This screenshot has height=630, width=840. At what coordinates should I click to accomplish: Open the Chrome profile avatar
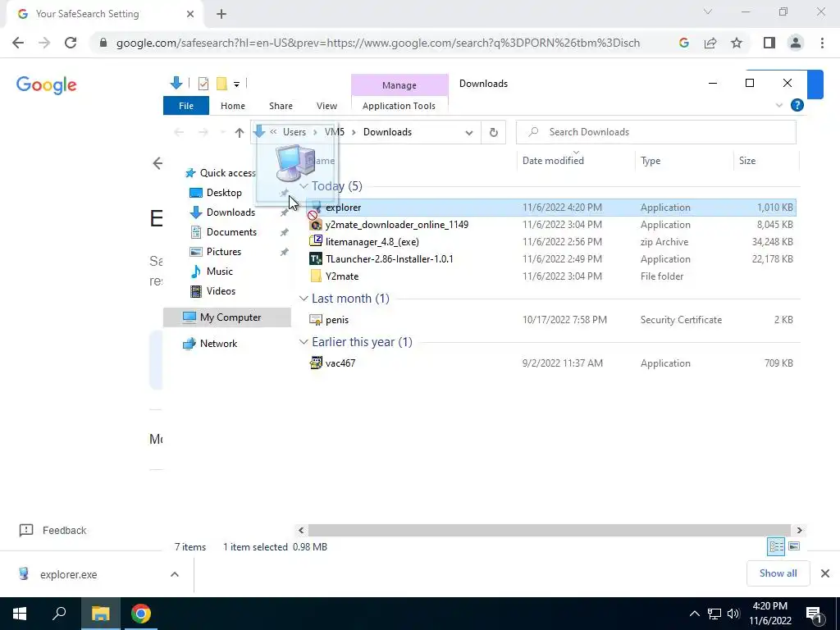pos(796,43)
